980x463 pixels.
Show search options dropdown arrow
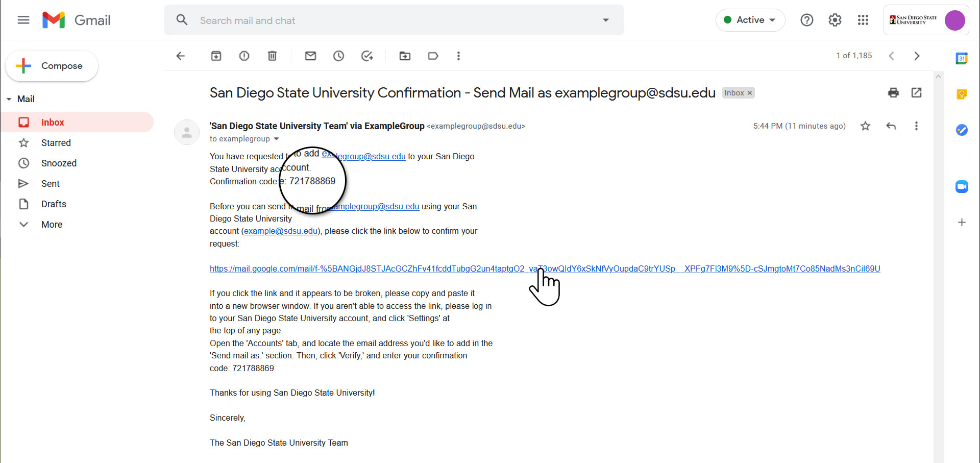tap(606, 20)
